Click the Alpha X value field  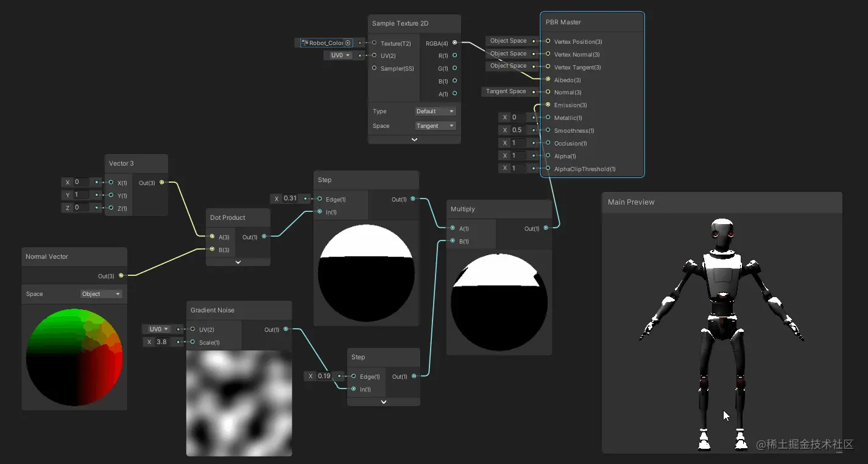(518, 156)
